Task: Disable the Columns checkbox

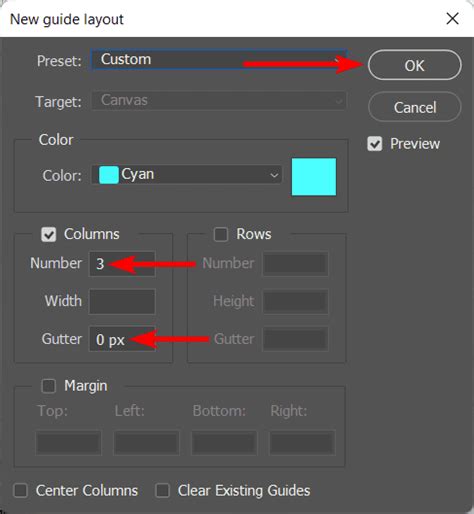Action: pos(49,234)
